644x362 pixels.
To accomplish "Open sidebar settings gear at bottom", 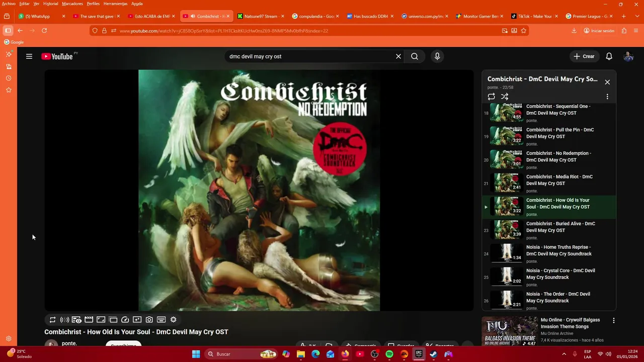I will coord(9,339).
